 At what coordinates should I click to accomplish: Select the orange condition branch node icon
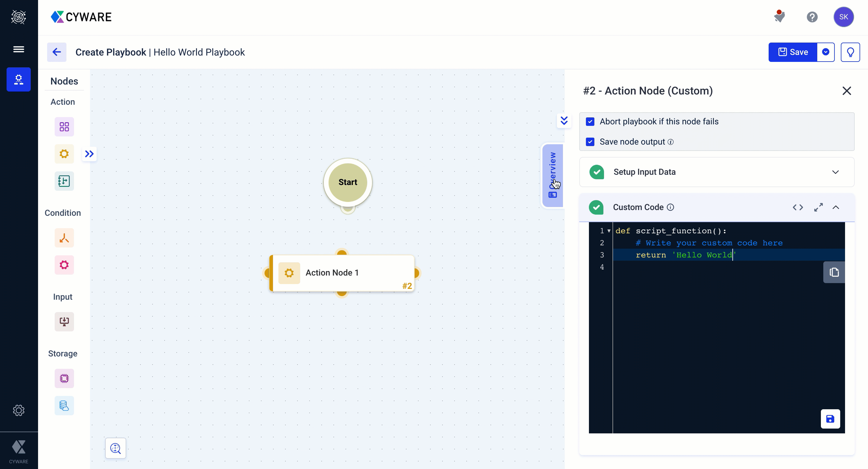point(64,238)
